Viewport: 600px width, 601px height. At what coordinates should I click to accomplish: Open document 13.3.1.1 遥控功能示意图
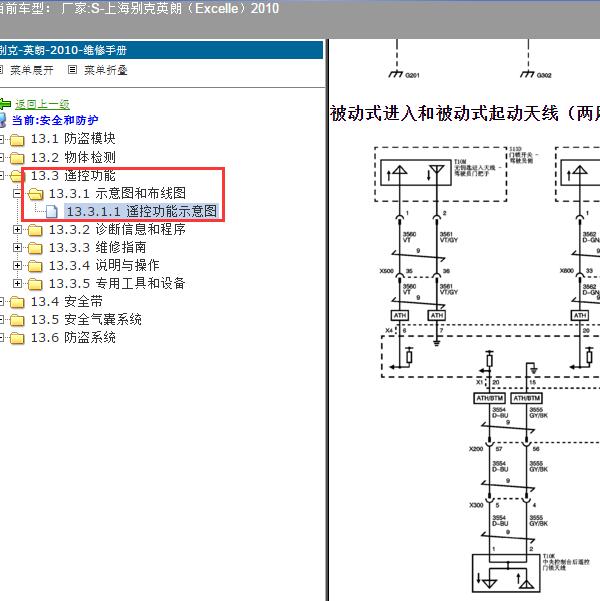coord(142,211)
